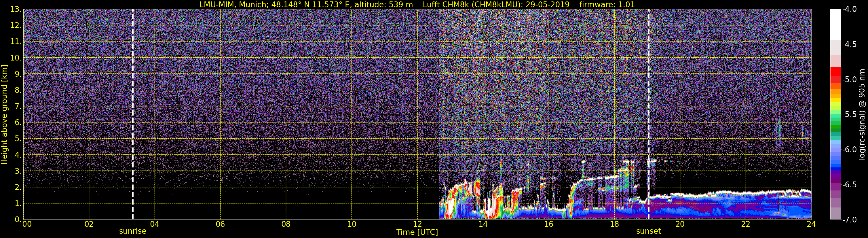Click the 06 tick on the time axis
The width and height of the screenshot is (868, 238).
click(220, 224)
